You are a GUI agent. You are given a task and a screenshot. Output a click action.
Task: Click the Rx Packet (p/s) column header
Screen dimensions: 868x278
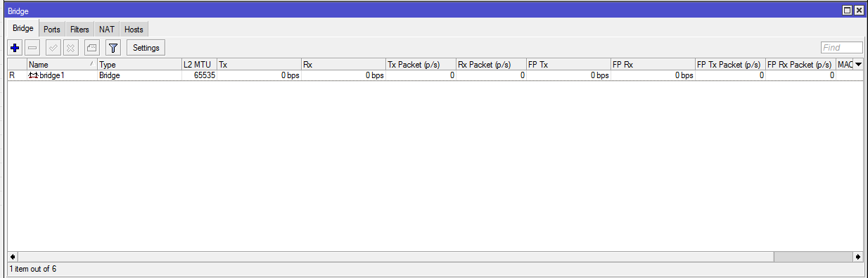(491, 64)
